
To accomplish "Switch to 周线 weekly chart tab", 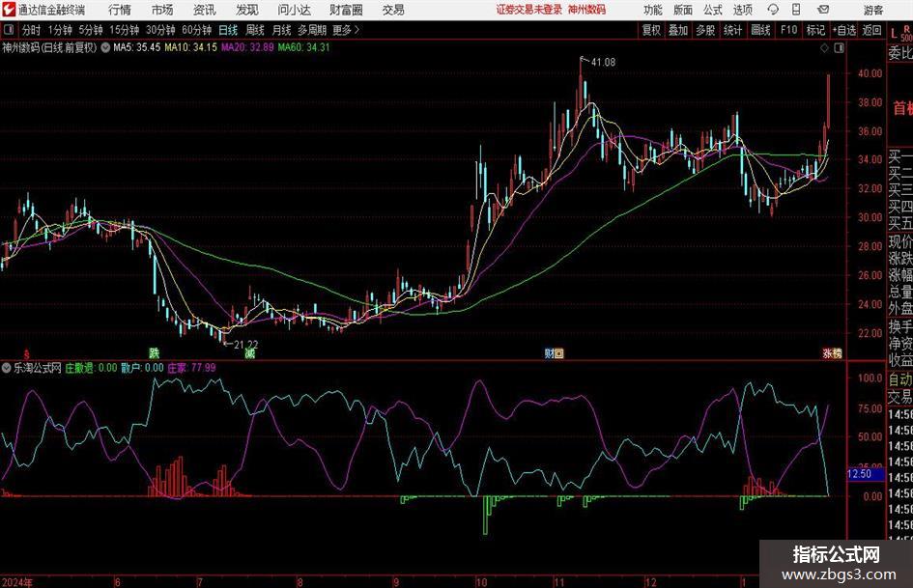I will (254, 30).
